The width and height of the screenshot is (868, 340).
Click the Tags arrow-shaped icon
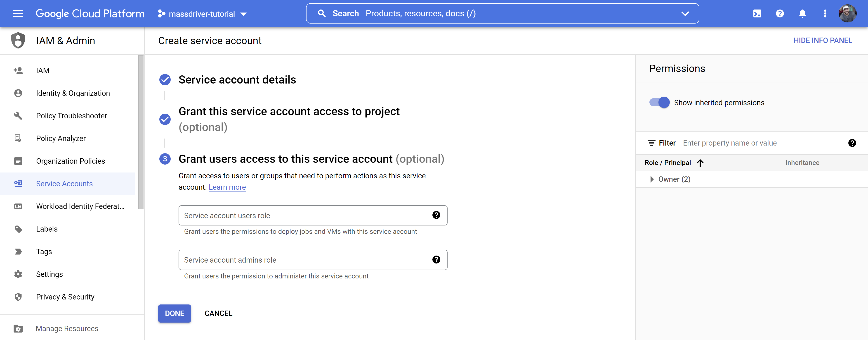tap(18, 252)
